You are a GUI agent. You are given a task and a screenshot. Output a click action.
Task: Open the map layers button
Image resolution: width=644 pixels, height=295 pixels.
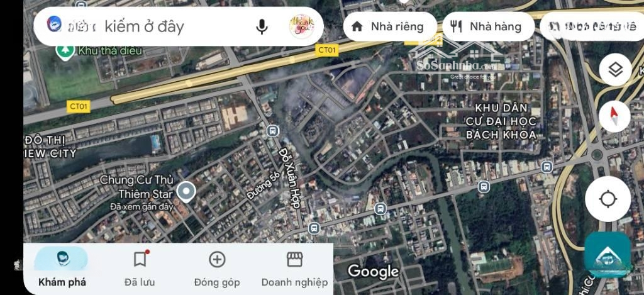pos(615,69)
